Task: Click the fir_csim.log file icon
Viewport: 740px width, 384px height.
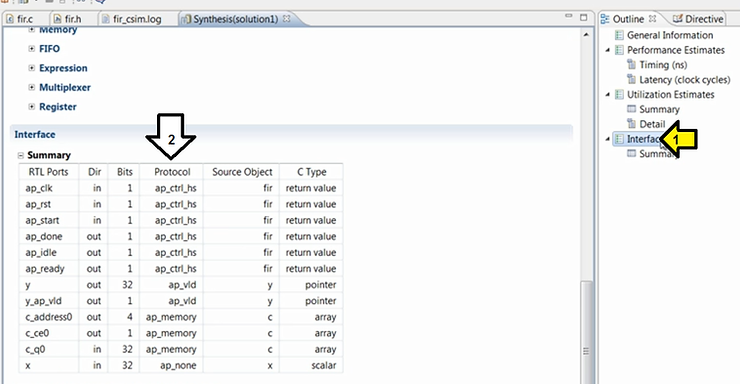Action: [106, 19]
